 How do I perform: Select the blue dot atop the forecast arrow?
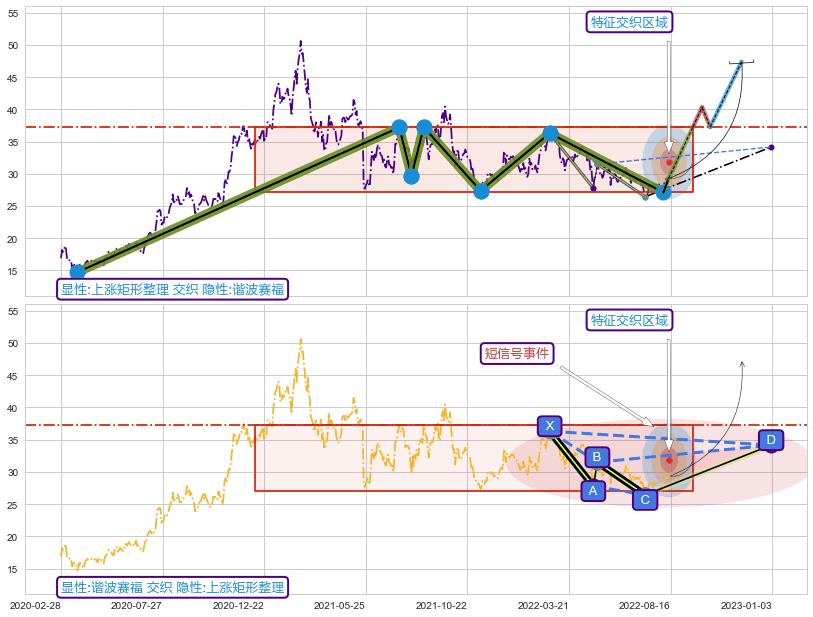[741, 62]
